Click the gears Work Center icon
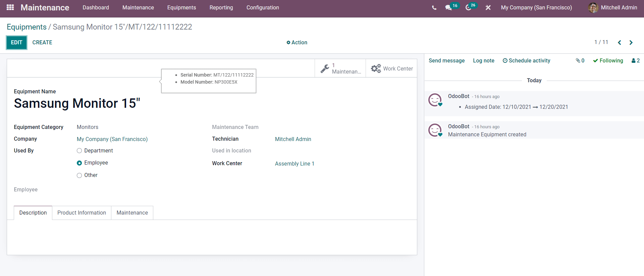This screenshot has height=276, width=644. pyautogui.click(x=376, y=68)
